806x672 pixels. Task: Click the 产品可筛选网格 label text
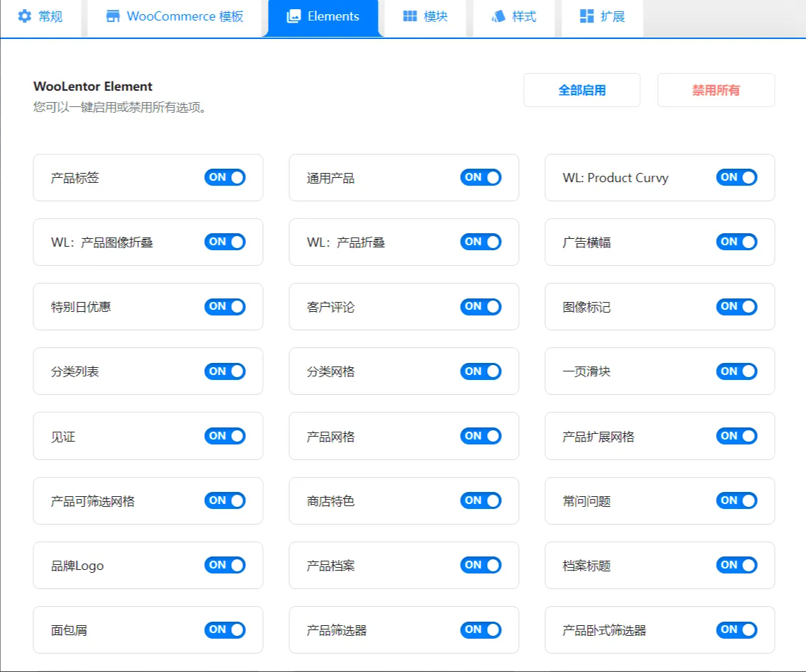pos(93,501)
